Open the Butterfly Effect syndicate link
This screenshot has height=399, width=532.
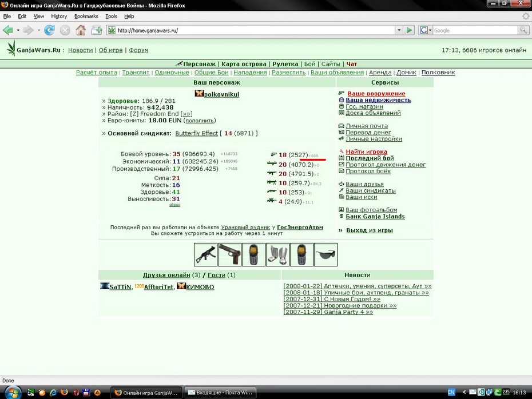196,133
